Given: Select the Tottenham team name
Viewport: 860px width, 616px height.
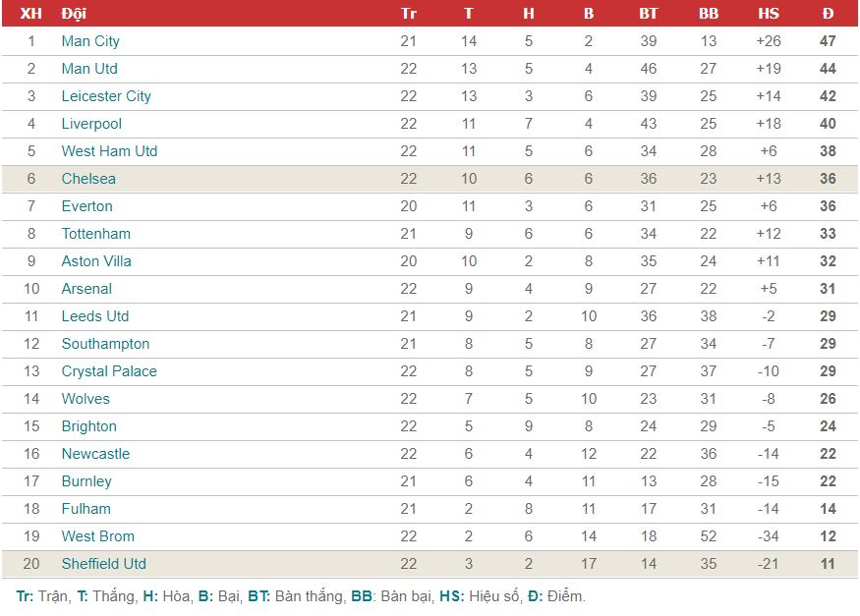Looking at the screenshot, I should click(96, 234).
